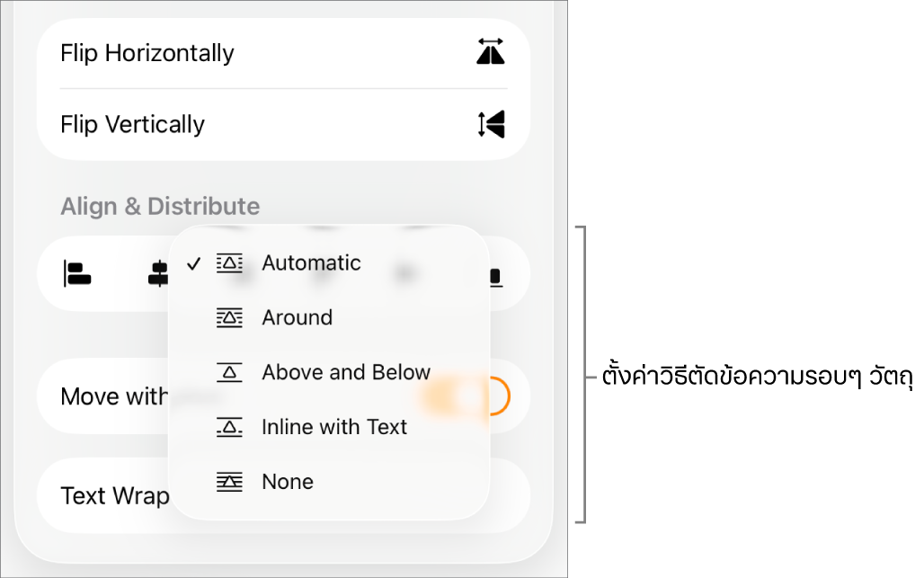The width and height of the screenshot is (924, 578).
Task: Click the align horizontal center icon
Action: click(158, 274)
